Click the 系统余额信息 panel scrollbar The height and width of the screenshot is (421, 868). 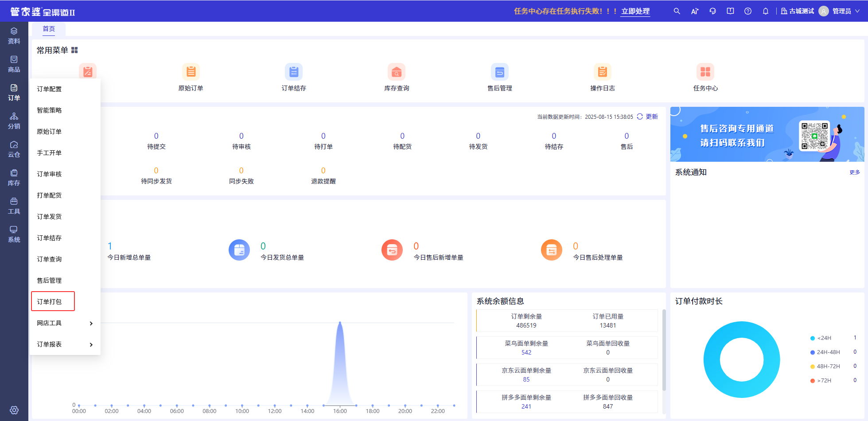664,350
